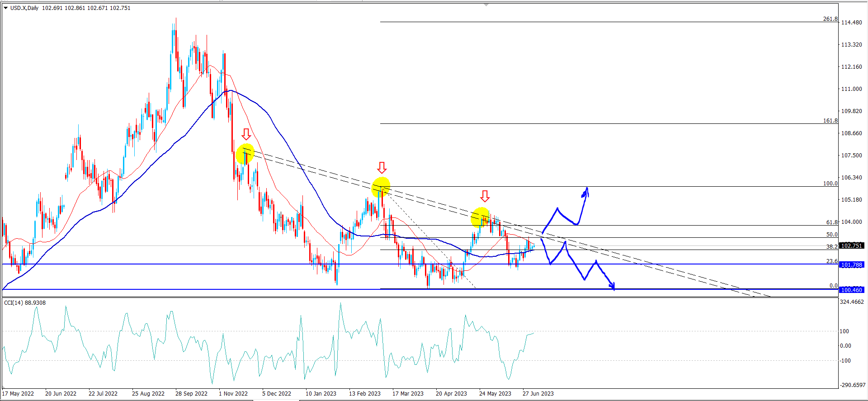This screenshot has height=401, width=868.
Task: Click the 111.000 price axis value
Action: [851, 89]
